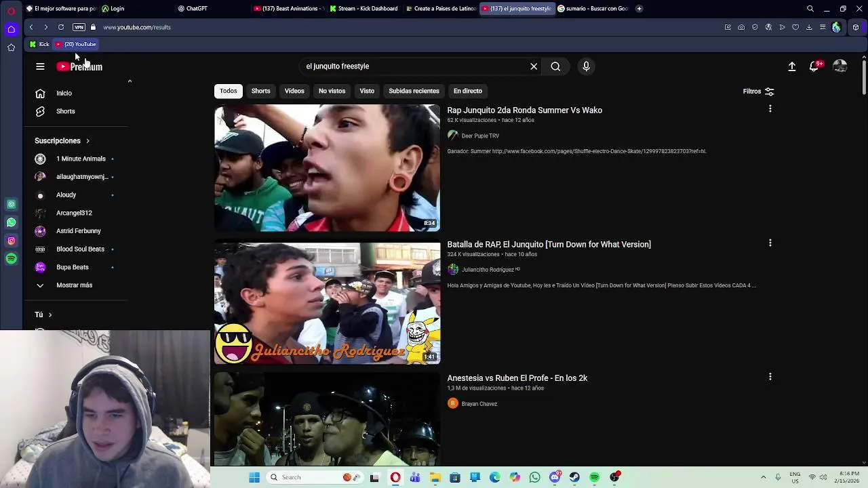Click the magnifier search button
The height and width of the screenshot is (488, 868).
[555, 66]
